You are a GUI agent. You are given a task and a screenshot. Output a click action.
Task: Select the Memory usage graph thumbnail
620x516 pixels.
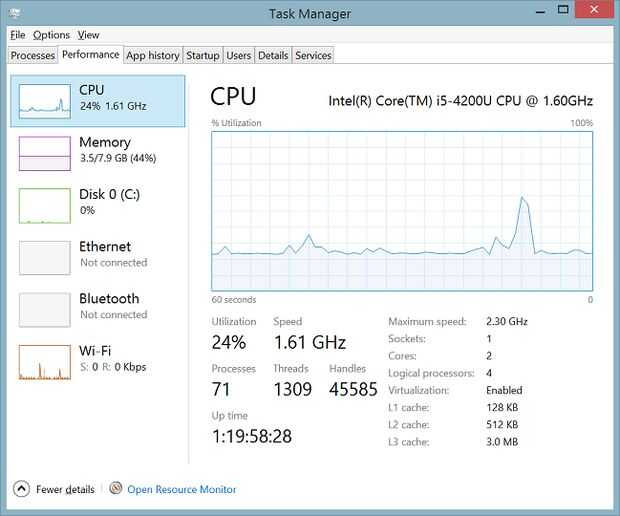click(45, 153)
